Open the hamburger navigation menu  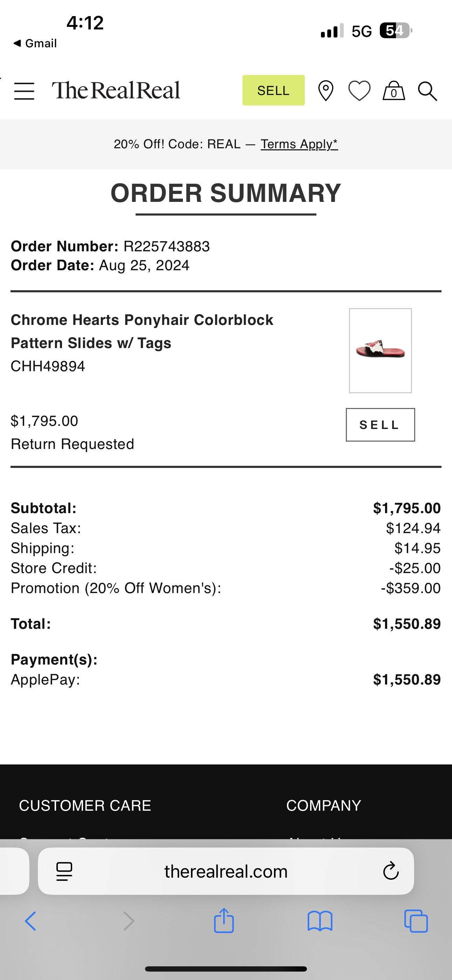coord(24,91)
